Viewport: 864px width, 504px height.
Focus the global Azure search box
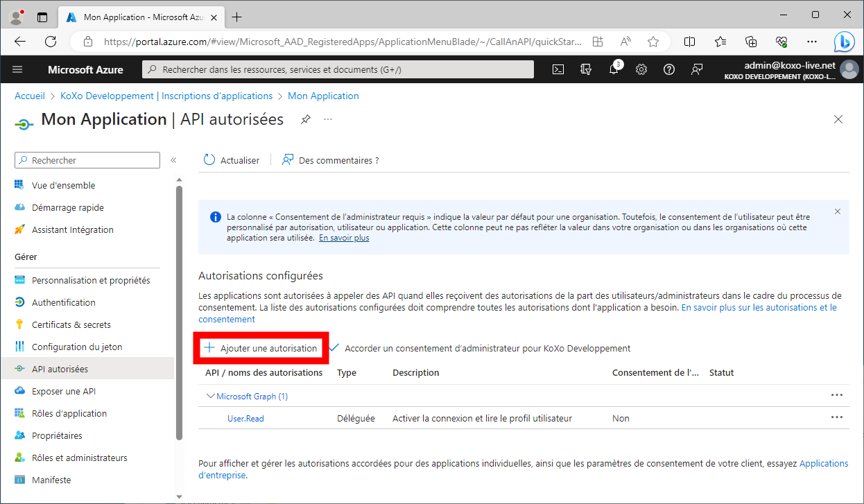[338, 69]
